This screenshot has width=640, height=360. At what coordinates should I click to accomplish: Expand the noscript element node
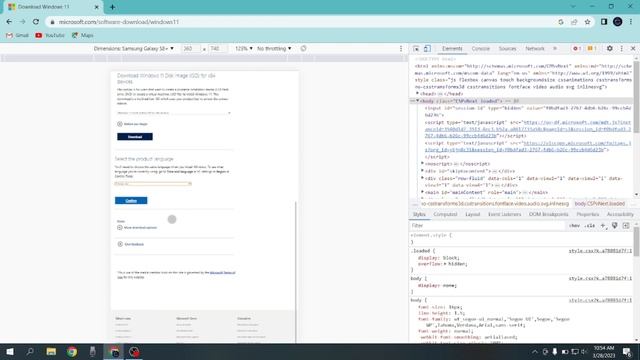[x=422, y=164]
